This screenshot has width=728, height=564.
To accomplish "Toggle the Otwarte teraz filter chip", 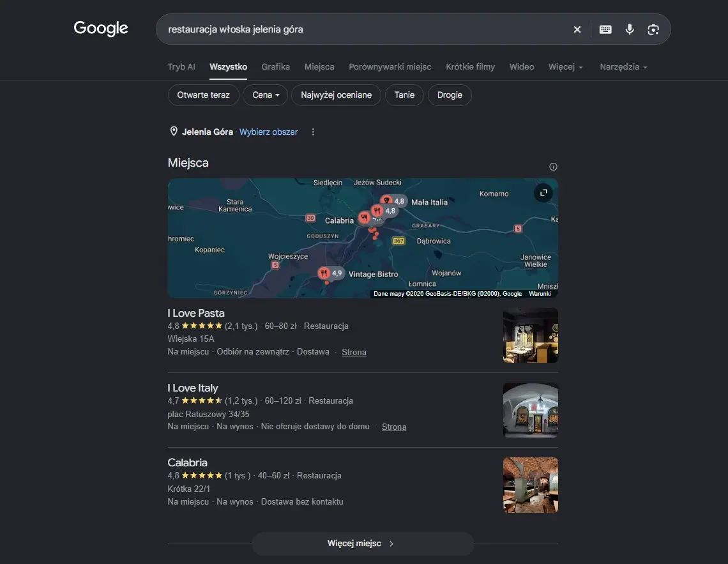I will pos(203,95).
